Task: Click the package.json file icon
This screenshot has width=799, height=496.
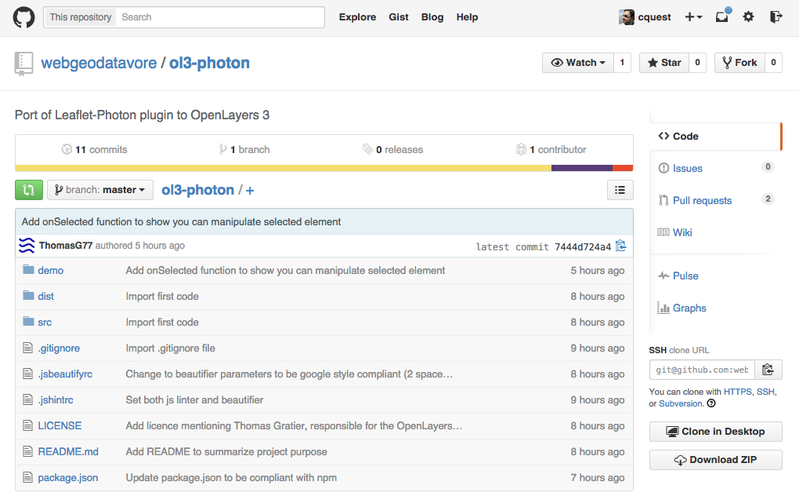Action: click(x=28, y=478)
